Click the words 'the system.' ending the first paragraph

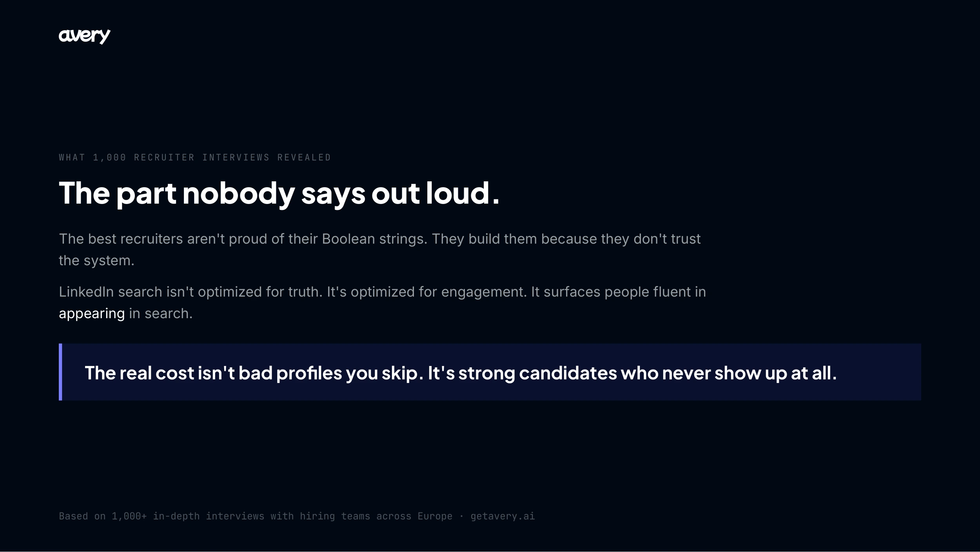[96, 261]
